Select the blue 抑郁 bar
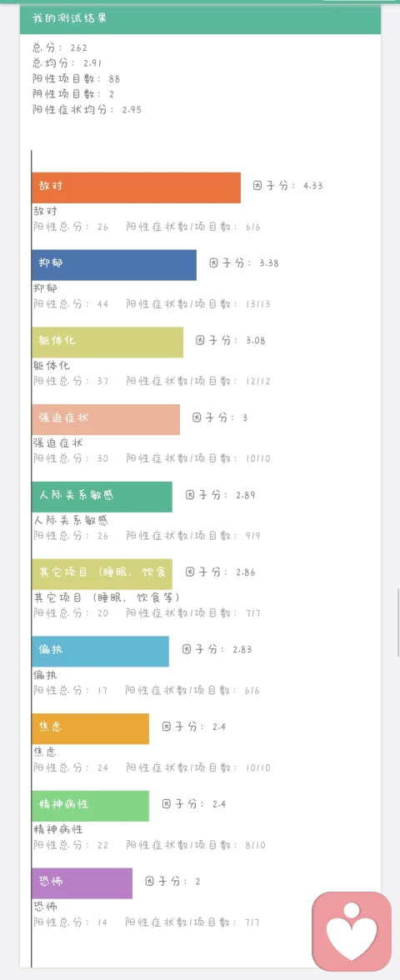400x980 pixels. [x=114, y=265]
